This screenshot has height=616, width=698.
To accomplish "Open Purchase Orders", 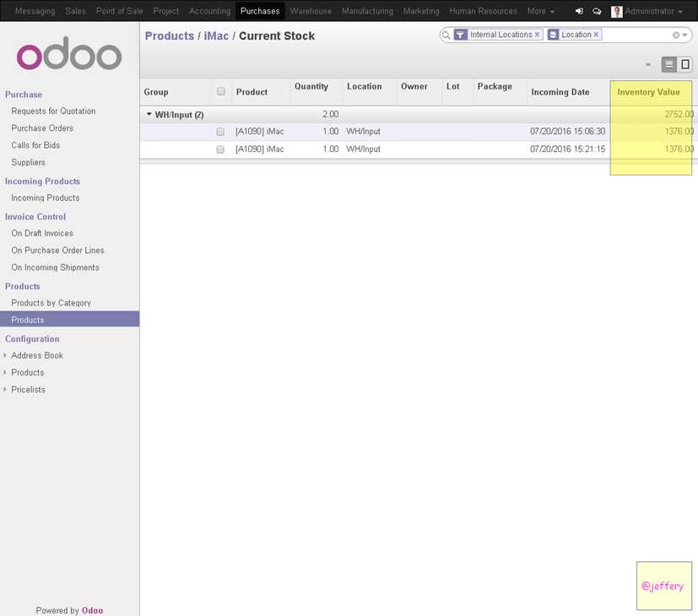I will [42, 128].
